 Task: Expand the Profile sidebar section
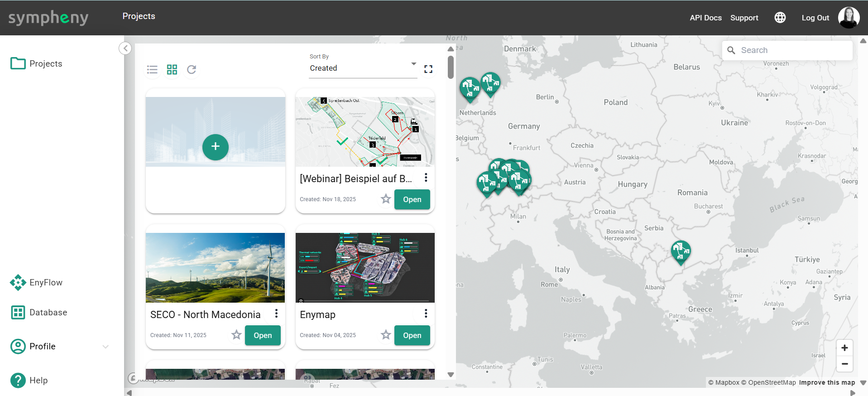106,347
